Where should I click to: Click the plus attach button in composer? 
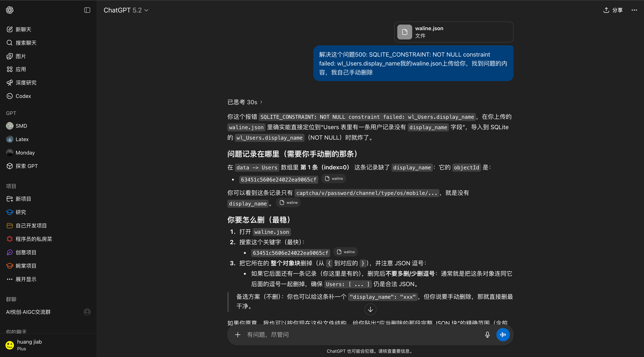pos(238,334)
